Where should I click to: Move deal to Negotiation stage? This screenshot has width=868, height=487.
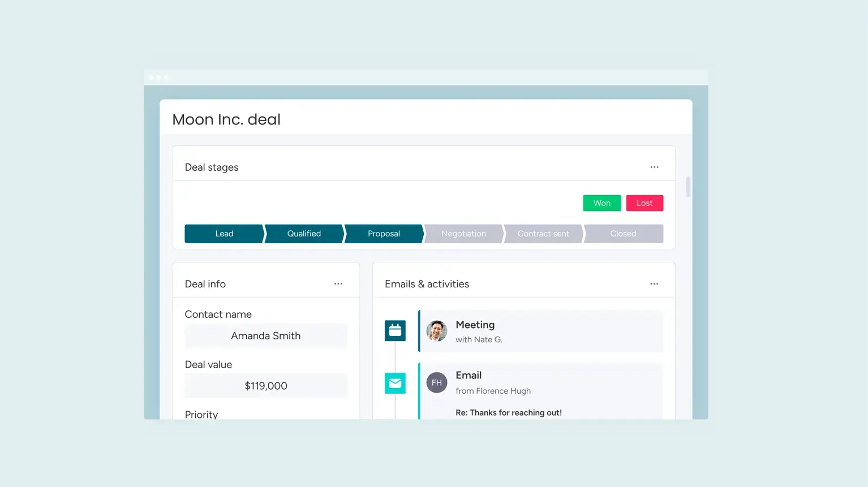coord(463,234)
